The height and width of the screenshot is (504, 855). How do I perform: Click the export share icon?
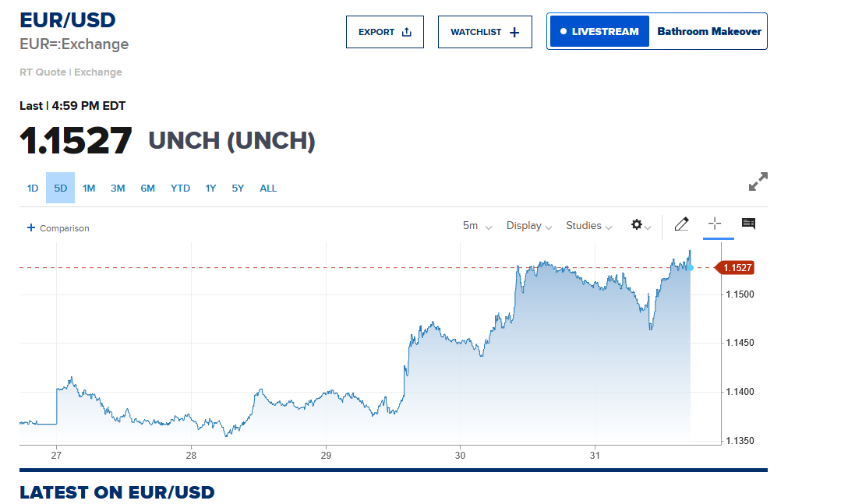point(407,32)
